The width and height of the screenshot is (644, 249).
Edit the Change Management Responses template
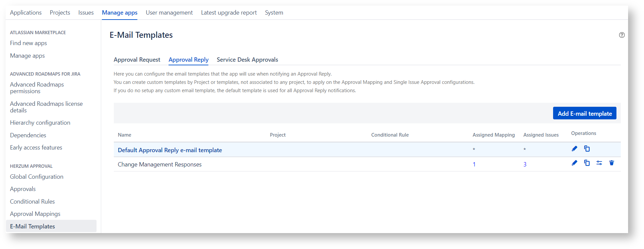click(574, 163)
